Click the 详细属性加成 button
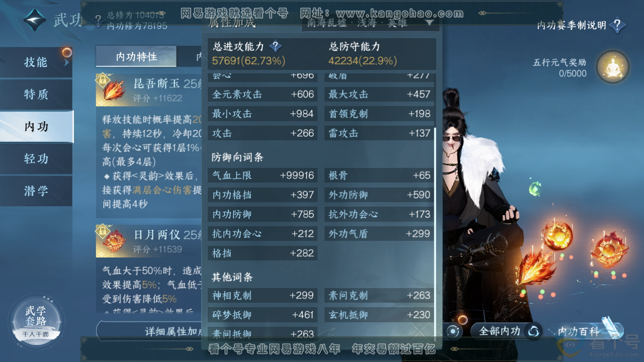This screenshot has height=362, width=644. (149, 331)
